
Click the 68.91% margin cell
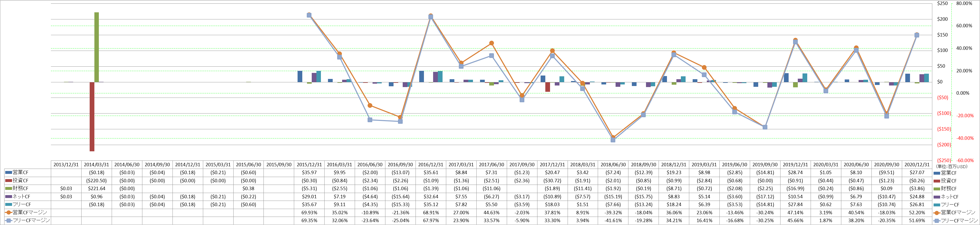431,212
